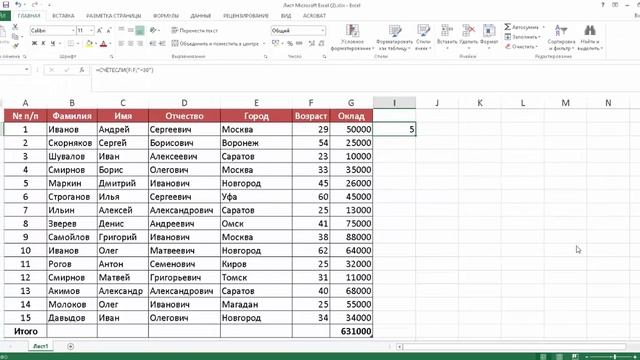Click Merge & Center (Объединить и поместить в центре)
The width and height of the screenshot is (640, 360).
215,43
